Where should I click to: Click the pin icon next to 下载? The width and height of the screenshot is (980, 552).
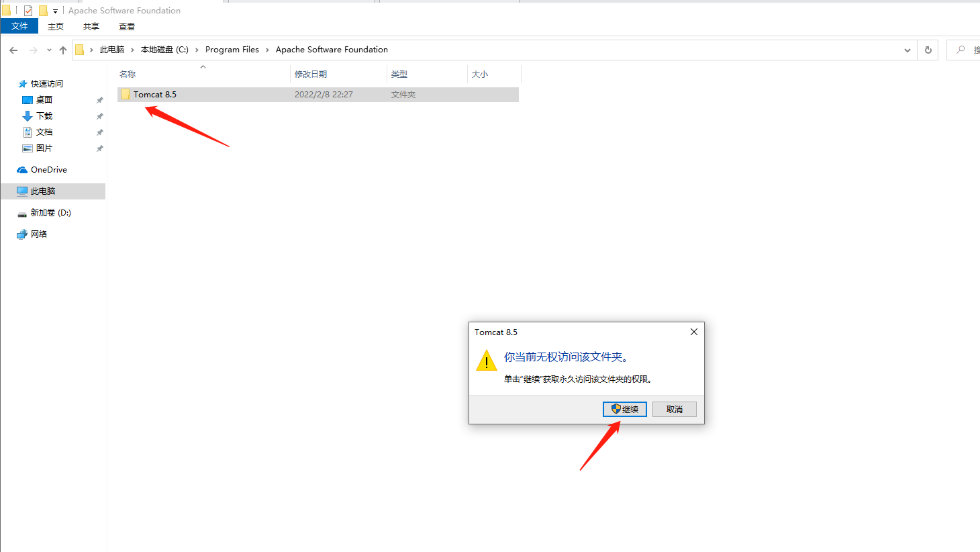point(100,116)
